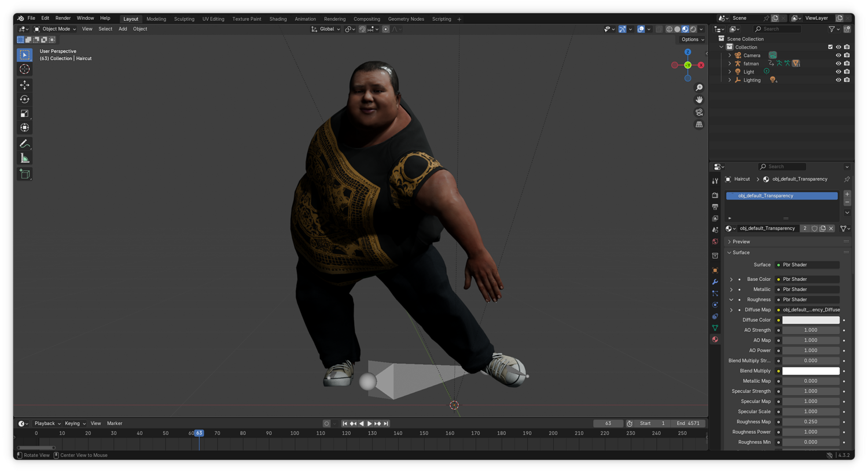Switch to the Sculpting workspace tab

click(x=184, y=19)
